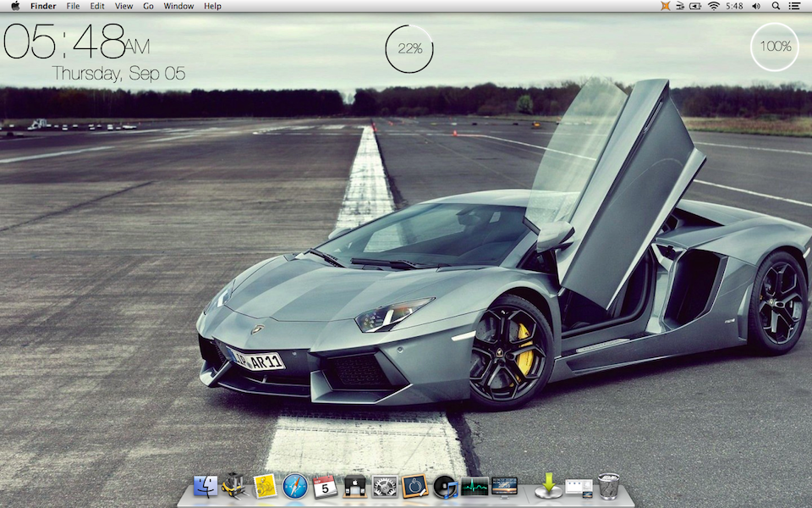Open Finder from the dock
The width and height of the screenshot is (812, 508).
(x=206, y=486)
